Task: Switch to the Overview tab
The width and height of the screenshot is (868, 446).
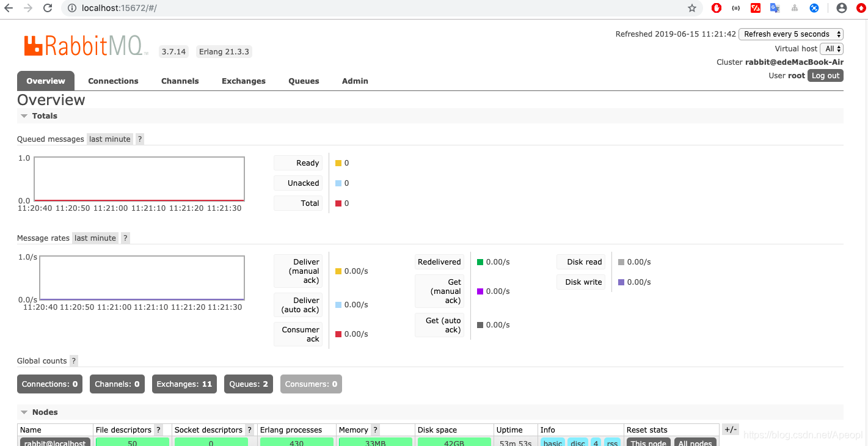Action: coord(46,81)
